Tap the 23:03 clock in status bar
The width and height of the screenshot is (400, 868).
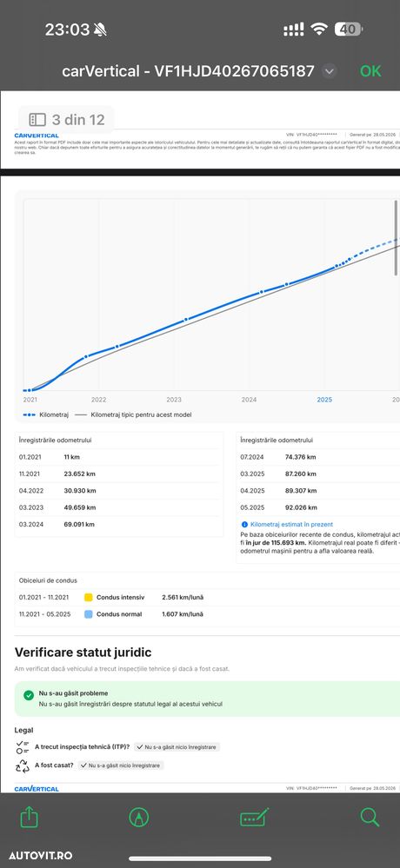point(66,30)
